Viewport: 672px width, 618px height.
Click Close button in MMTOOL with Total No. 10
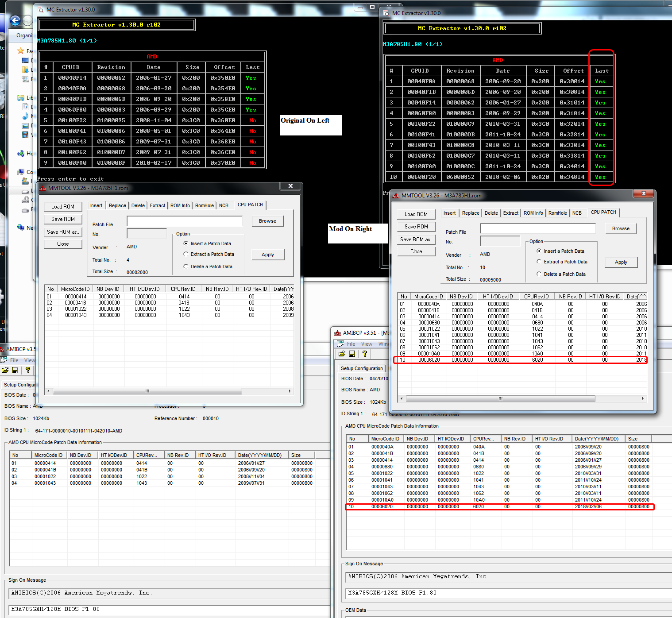[x=416, y=251]
